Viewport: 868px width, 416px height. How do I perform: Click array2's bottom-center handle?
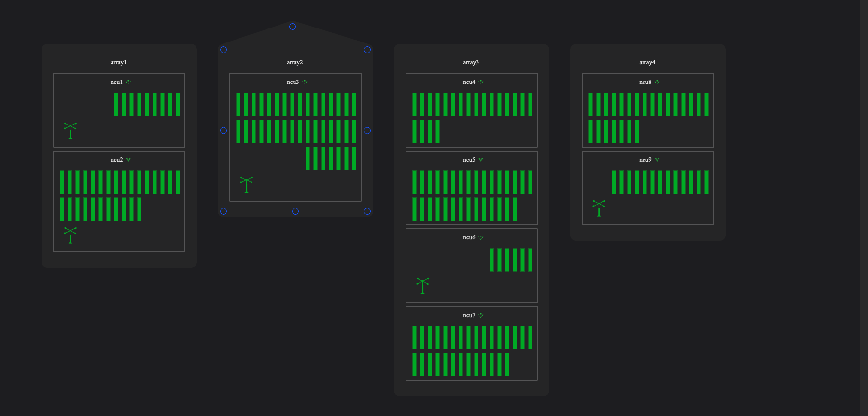click(295, 211)
